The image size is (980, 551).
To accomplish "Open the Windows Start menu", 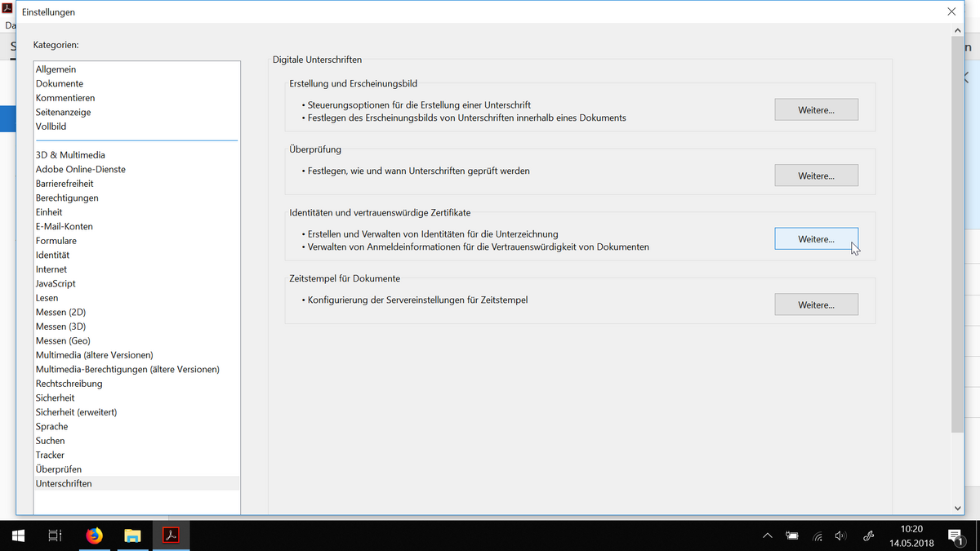I will tap(18, 535).
